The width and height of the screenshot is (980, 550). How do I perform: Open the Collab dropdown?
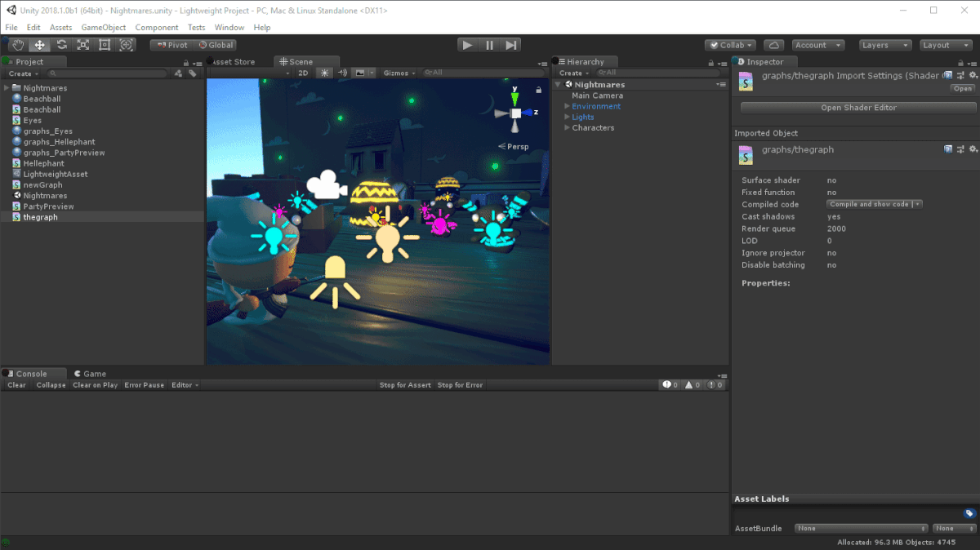pyautogui.click(x=731, y=45)
